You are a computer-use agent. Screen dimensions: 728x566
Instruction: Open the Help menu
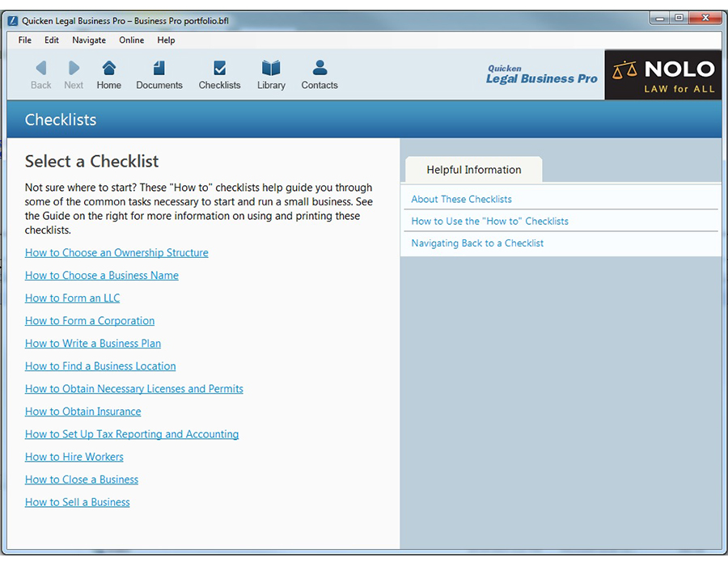click(x=166, y=40)
